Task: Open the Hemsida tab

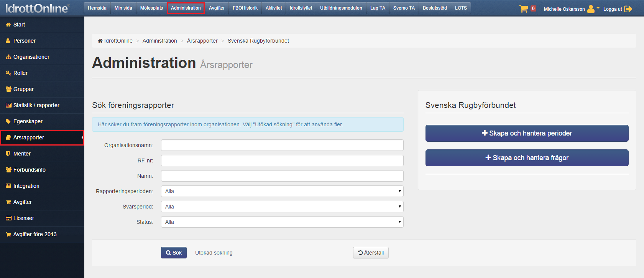Action: coord(97,8)
